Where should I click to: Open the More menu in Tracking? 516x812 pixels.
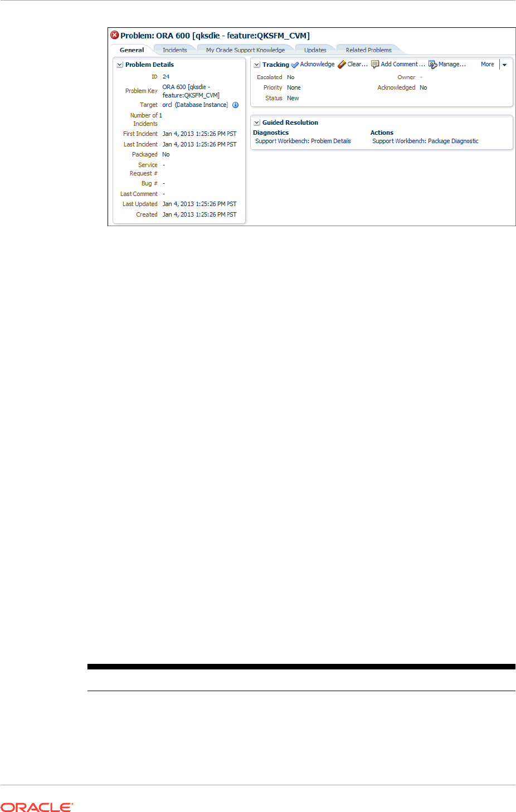(488, 64)
